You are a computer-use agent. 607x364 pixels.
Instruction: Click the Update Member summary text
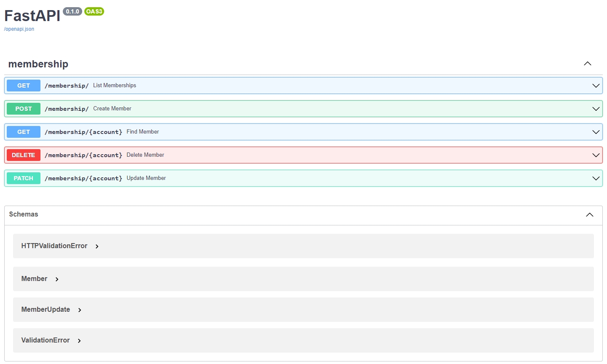(x=146, y=178)
